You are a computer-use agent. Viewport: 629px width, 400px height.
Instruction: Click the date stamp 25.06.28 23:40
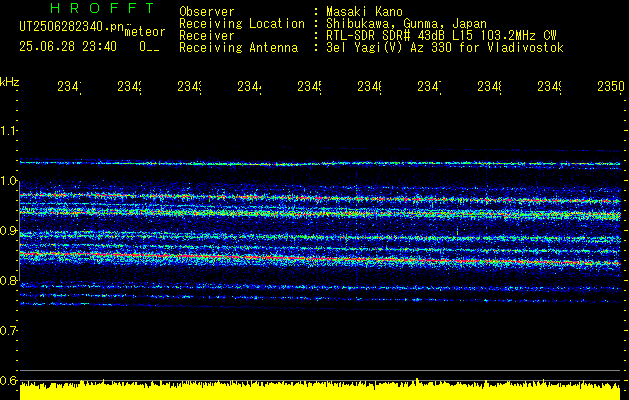click(x=68, y=47)
